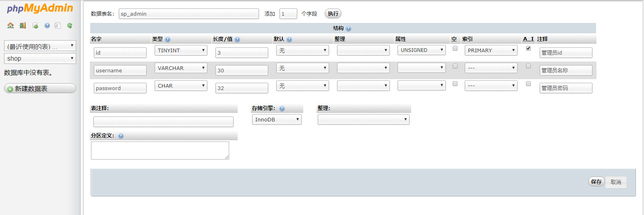This screenshot has height=215, width=644.
Task: Click the length field containing 32
Action: (x=242, y=88)
